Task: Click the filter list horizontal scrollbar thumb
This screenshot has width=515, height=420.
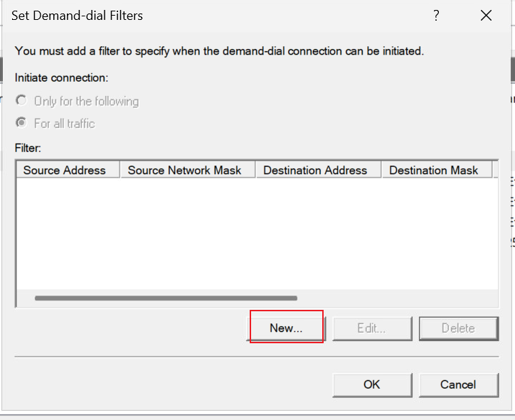Action: [x=166, y=298]
